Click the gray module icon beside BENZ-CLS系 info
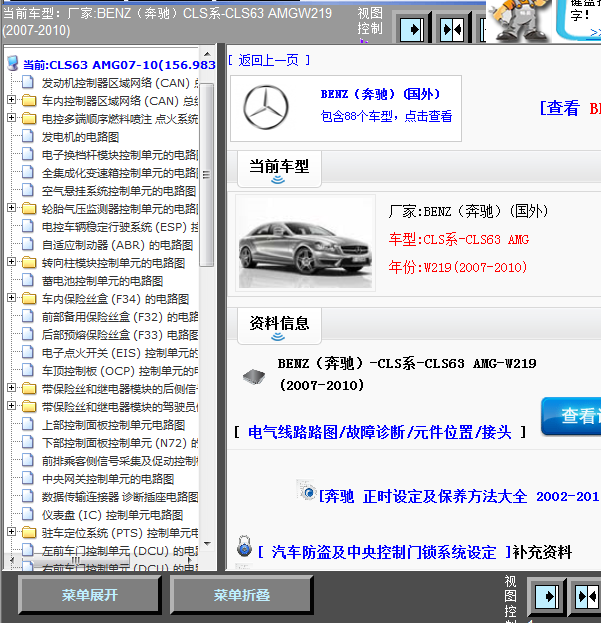 click(x=254, y=376)
